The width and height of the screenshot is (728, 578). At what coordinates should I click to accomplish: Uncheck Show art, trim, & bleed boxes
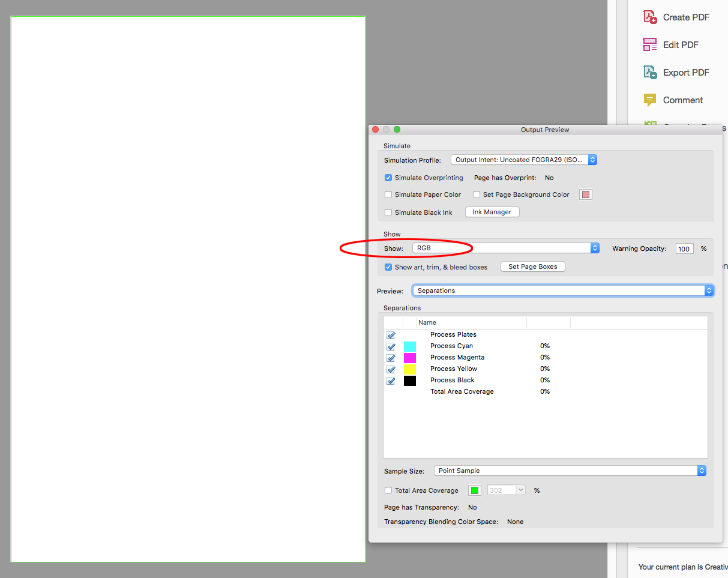click(388, 266)
